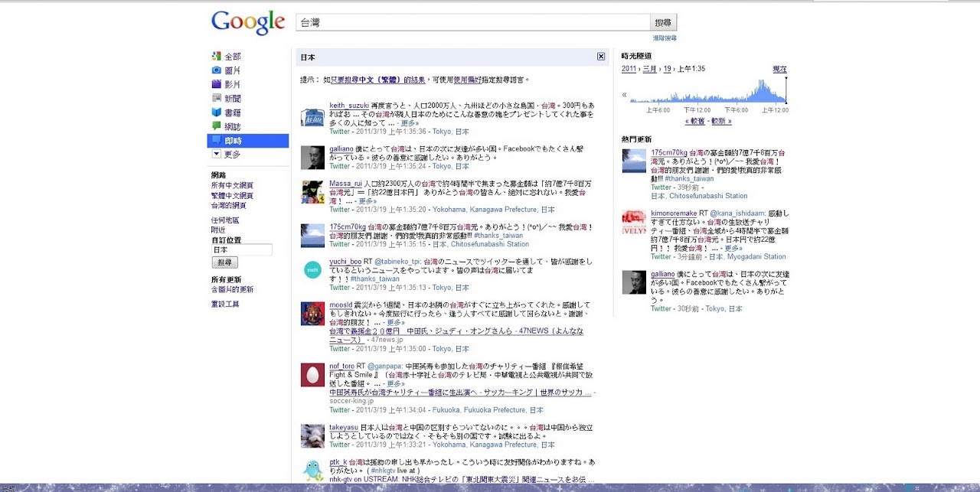
Task: Open galliano's avatar in main results
Action: 312,157
